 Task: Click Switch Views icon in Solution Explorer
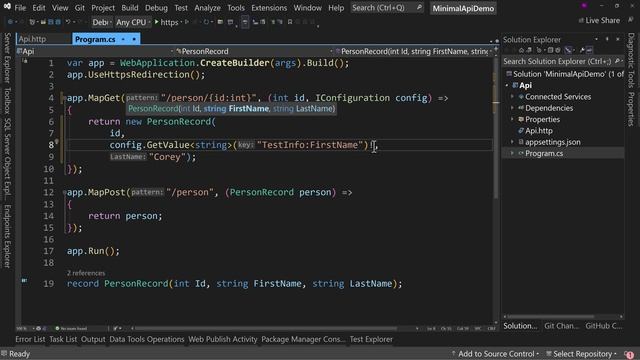point(529,50)
